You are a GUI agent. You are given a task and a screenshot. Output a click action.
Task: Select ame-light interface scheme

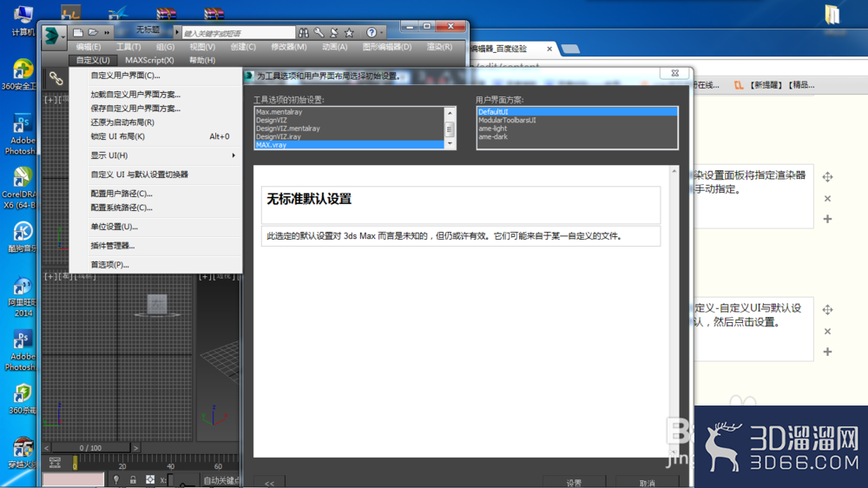pos(577,129)
